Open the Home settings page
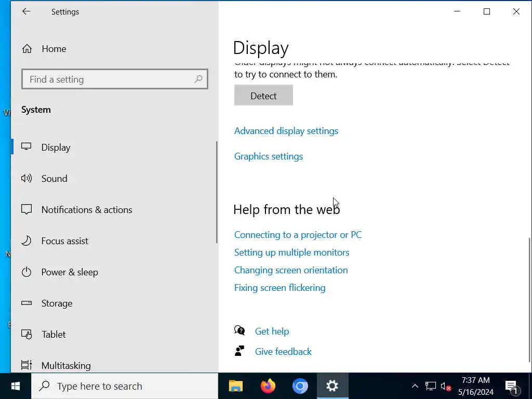 click(54, 49)
